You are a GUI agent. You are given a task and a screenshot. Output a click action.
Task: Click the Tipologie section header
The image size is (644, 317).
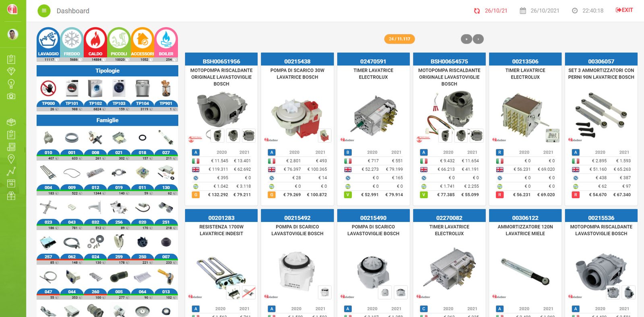click(107, 70)
